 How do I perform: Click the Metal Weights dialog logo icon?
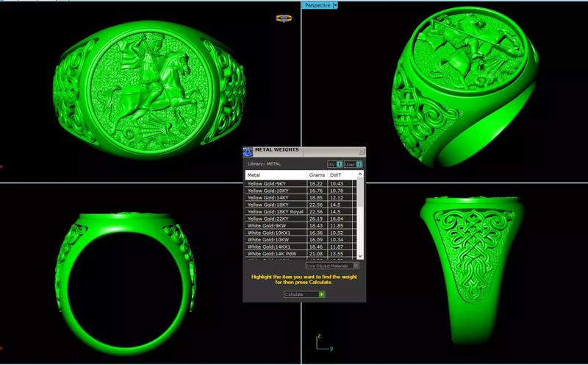(248, 152)
